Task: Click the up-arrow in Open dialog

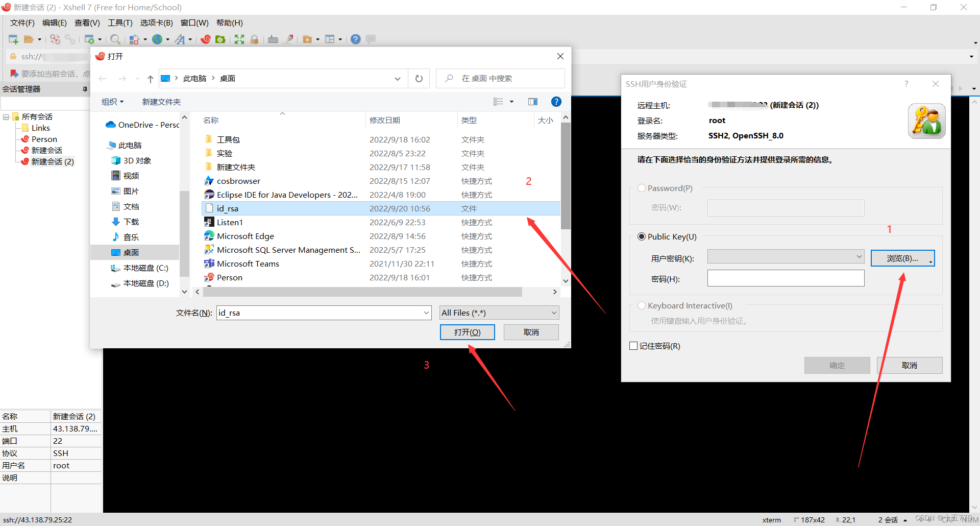Action: pyautogui.click(x=151, y=79)
